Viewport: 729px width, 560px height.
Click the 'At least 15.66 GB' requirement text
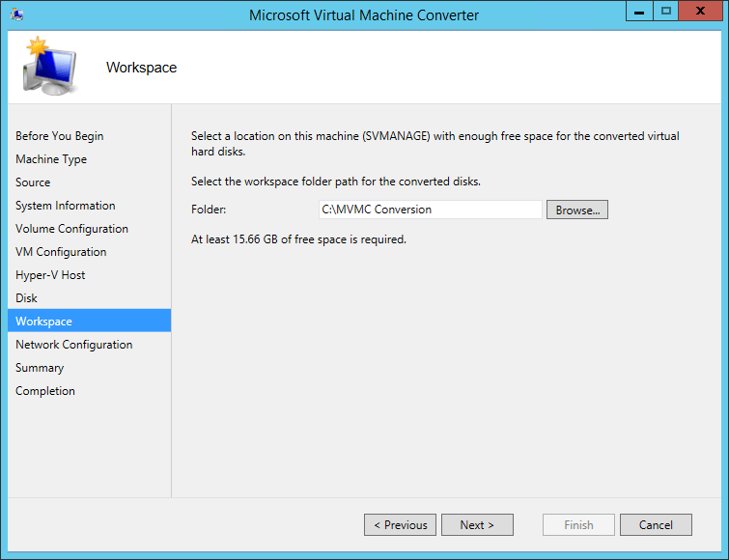point(298,239)
